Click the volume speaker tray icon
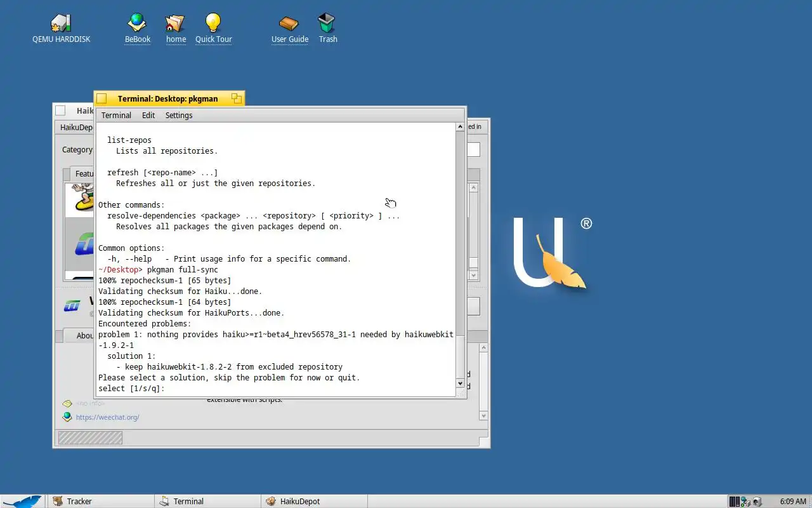 point(757,502)
